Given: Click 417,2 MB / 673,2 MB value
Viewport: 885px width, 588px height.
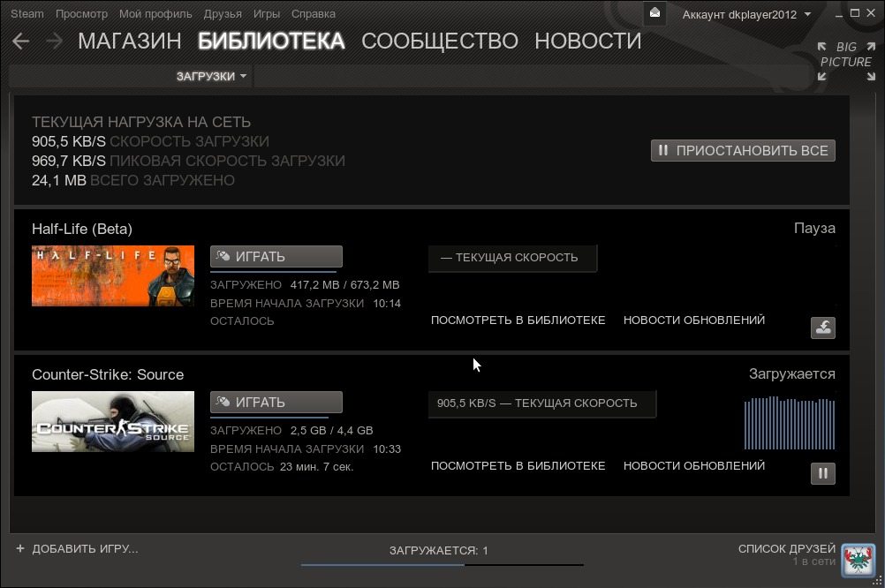Looking at the screenshot, I should 344,284.
